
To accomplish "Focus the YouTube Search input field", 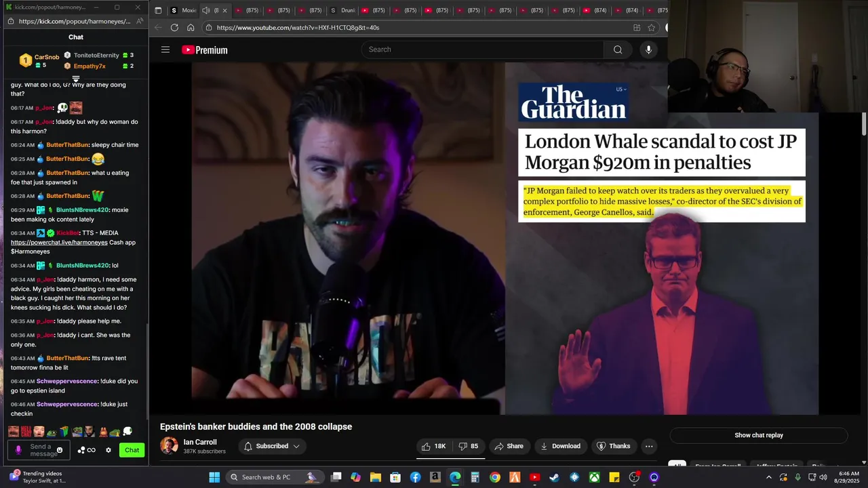I will [x=483, y=49].
